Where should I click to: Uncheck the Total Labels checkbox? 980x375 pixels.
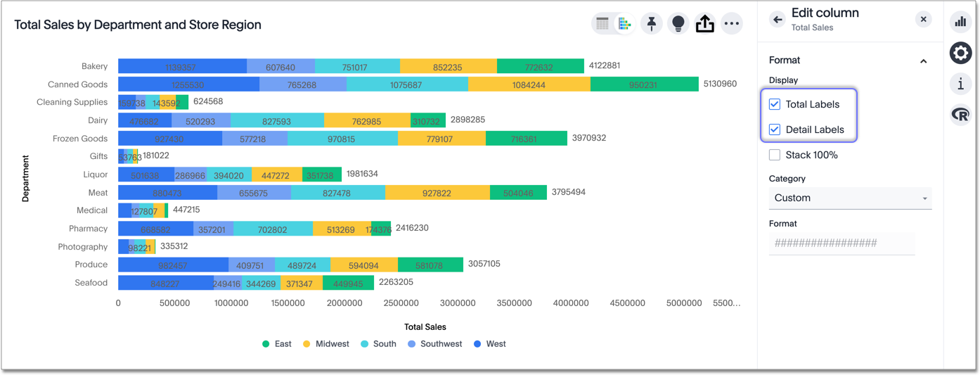pyautogui.click(x=775, y=104)
